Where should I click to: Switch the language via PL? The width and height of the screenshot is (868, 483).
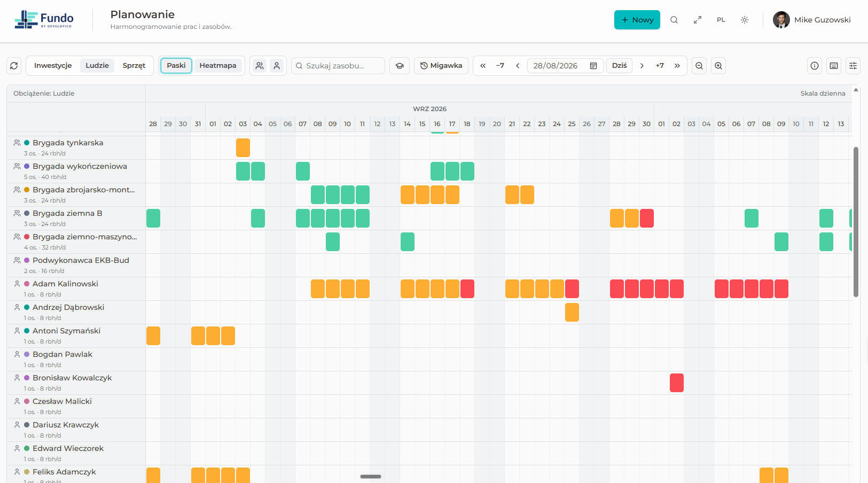click(x=721, y=20)
